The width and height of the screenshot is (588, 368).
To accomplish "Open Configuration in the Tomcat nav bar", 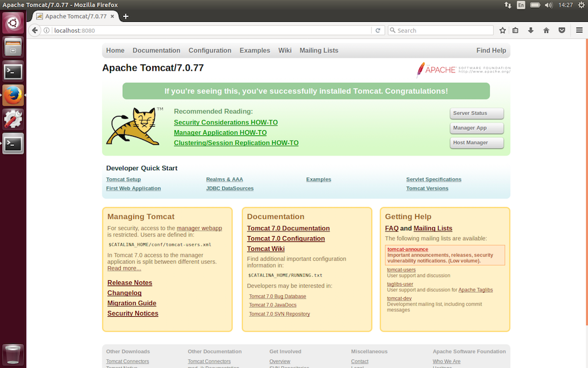I will click(210, 50).
